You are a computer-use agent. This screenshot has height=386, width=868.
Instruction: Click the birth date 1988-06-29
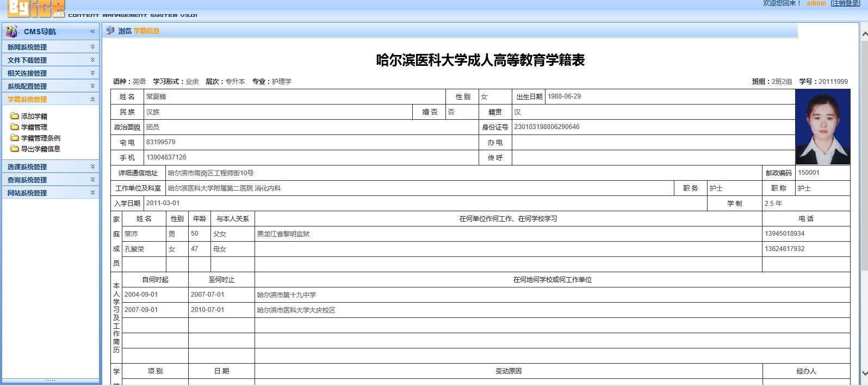pos(564,96)
